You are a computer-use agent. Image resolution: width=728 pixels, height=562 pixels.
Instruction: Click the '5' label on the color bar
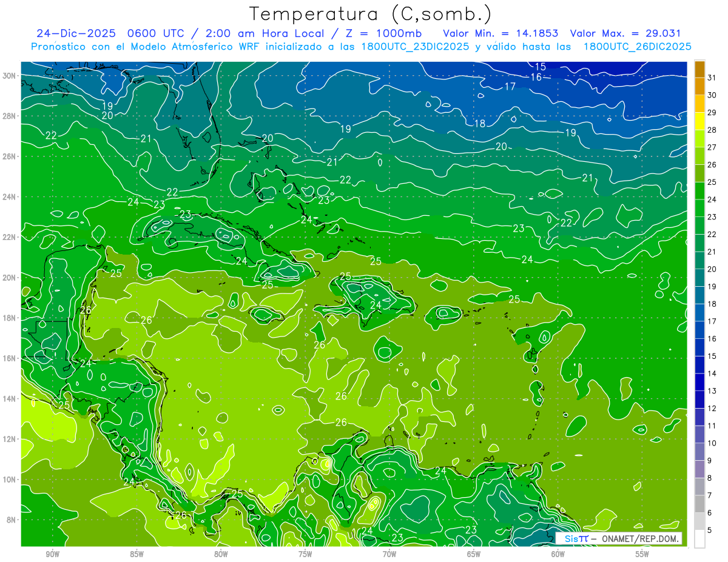pyautogui.click(x=710, y=530)
